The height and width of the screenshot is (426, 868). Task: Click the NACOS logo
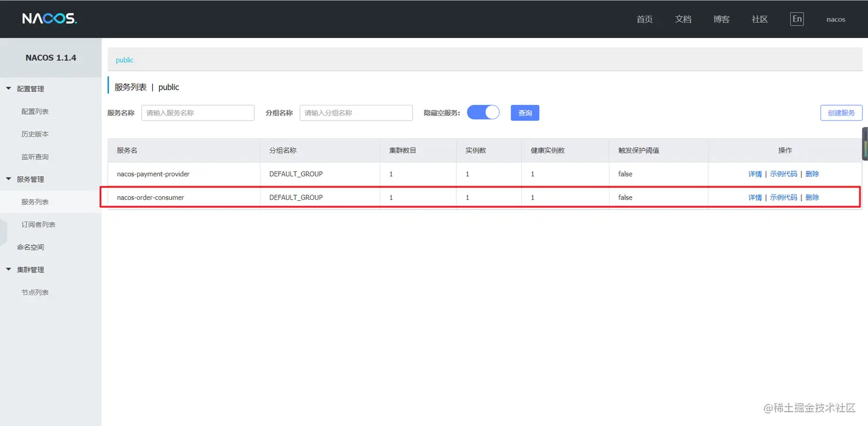[x=49, y=19]
